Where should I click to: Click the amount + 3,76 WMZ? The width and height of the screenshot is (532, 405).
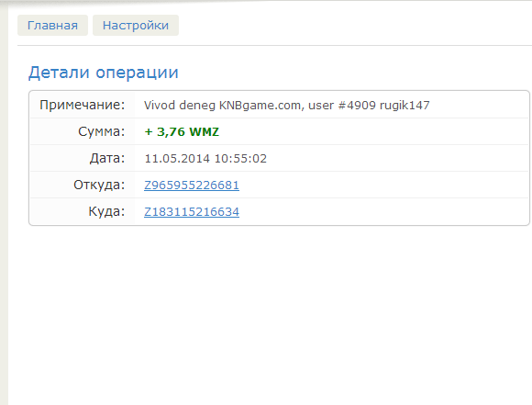point(182,132)
